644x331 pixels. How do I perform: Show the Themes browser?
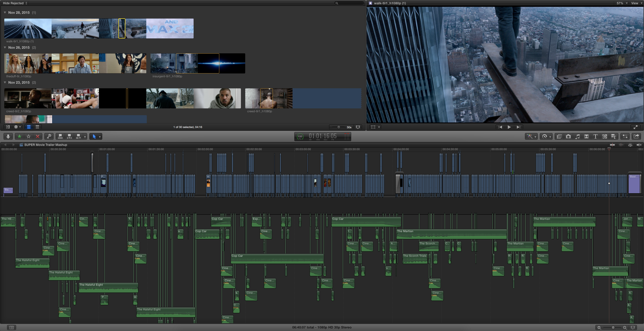(614, 137)
